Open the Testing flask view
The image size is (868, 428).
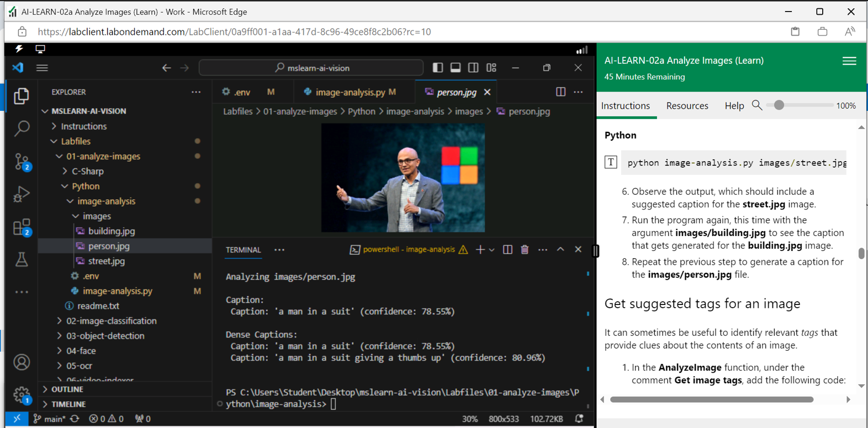point(22,259)
